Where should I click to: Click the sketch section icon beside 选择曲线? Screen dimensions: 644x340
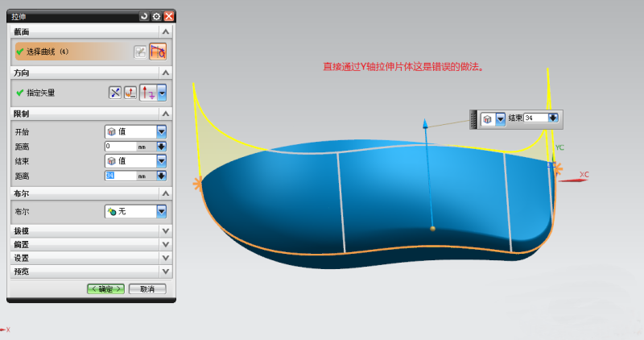[x=140, y=52]
